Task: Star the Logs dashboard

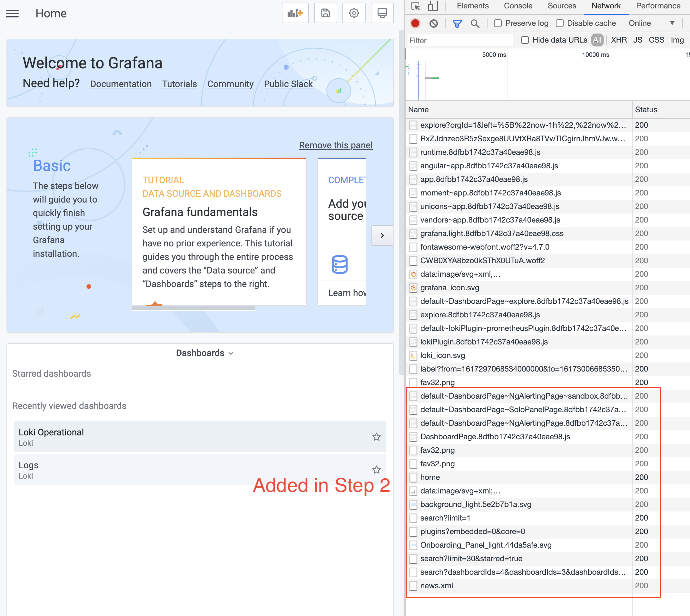Action: [x=376, y=470]
